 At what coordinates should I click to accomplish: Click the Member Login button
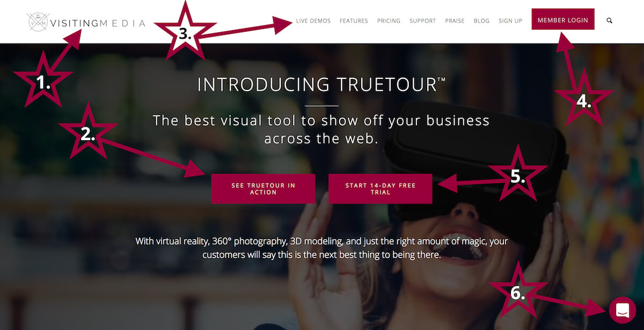(563, 19)
